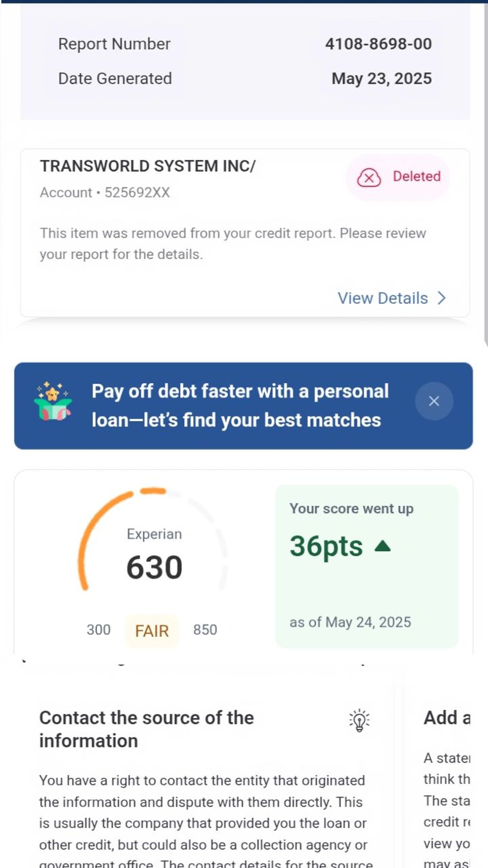Image resolution: width=488 pixels, height=868 pixels.
Task: Click the lightbulb tip icon
Action: pos(359,720)
